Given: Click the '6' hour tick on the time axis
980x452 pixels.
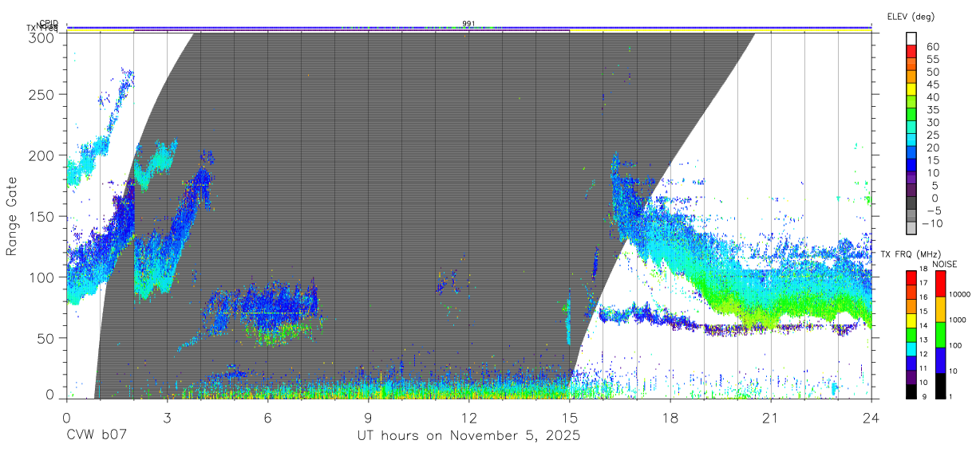Looking at the screenshot, I should (x=267, y=417).
